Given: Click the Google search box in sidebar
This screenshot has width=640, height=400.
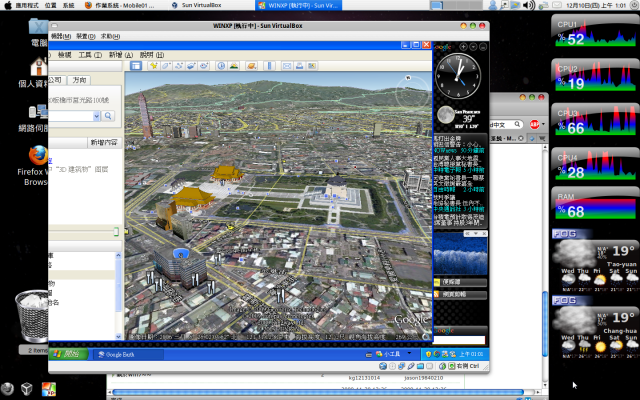Looking at the screenshot, I should [460, 340].
